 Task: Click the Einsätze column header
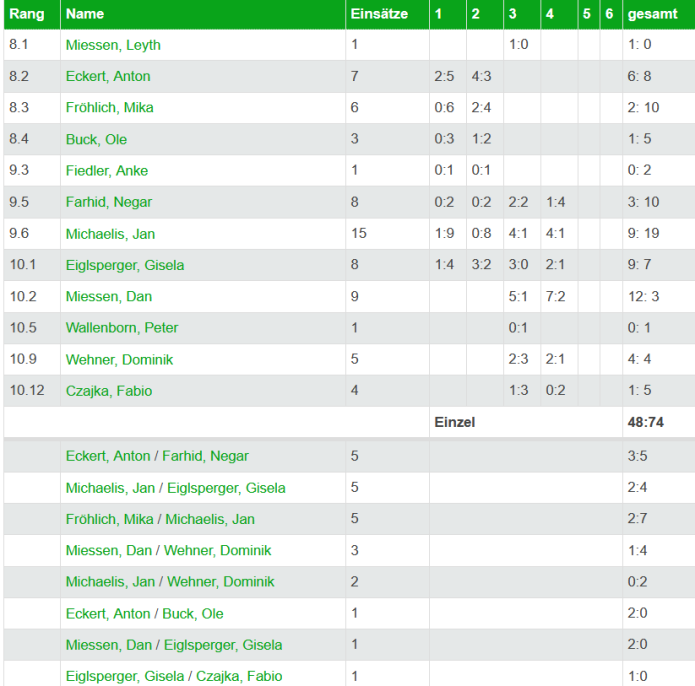tap(379, 14)
